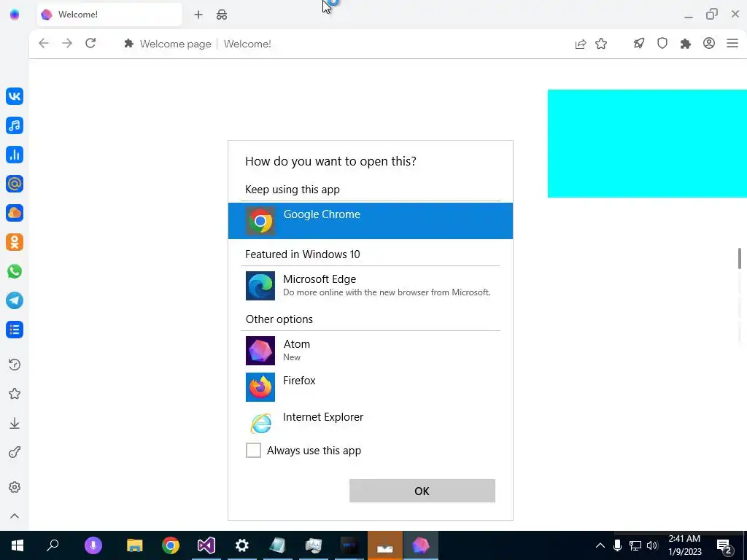Open Visual Studio from taskbar

206,545
